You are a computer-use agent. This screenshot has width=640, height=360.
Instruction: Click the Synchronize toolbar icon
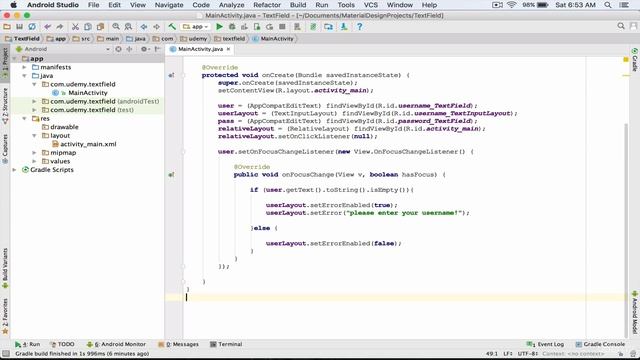click(x=32, y=27)
